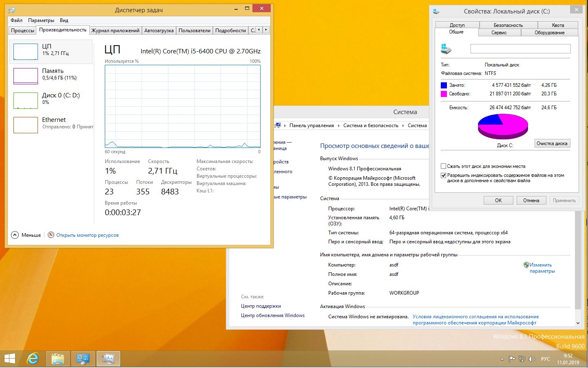Show previous tabs with the left tab arrow
The image size is (588, 368).
click(259, 30)
